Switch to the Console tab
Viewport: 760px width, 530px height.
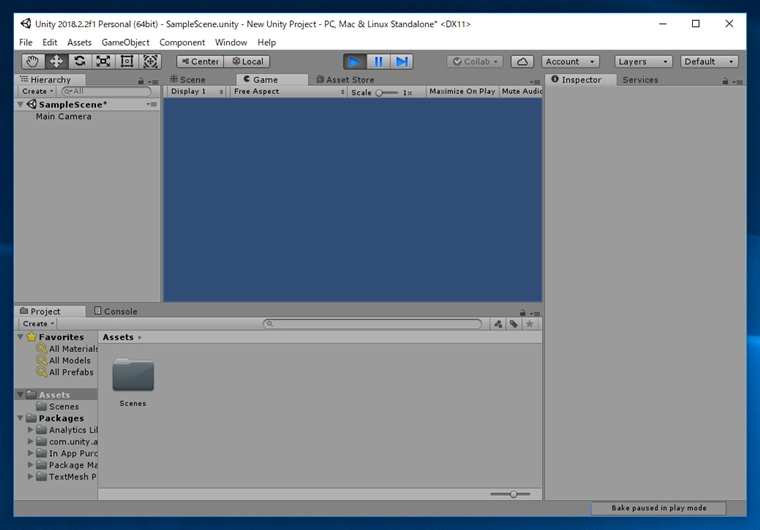pyautogui.click(x=116, y=311)
